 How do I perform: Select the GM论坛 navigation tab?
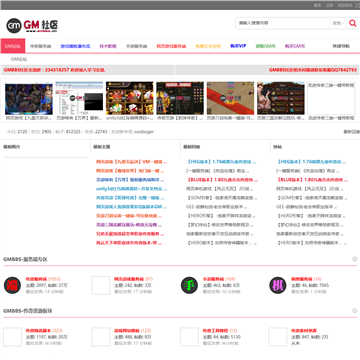pos(13,46)
